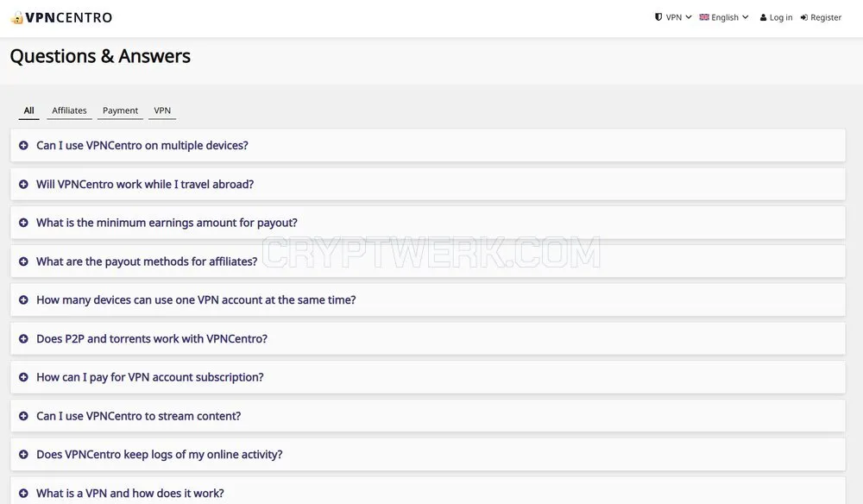The image size is (863, 504).
Task: Select the VPN filter tab
Action: pos(162,110)
